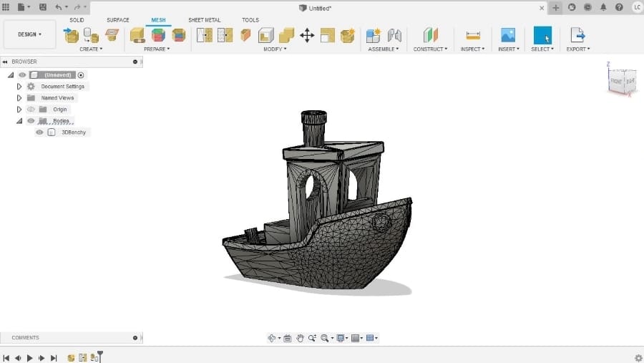This screenshot has height=363, width=644.
Task: Click the Create Mesh Section Sketch icon
Action: (x=112, y=35)
